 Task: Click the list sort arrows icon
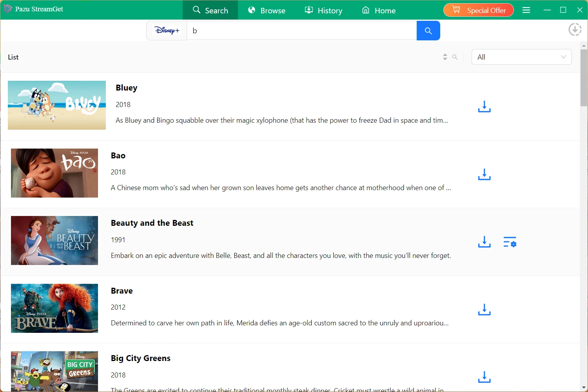coord(445,57)
